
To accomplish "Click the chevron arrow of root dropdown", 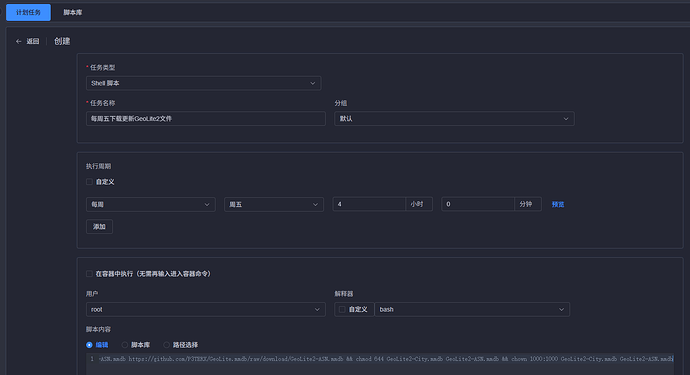I will [x=317, y=309].
